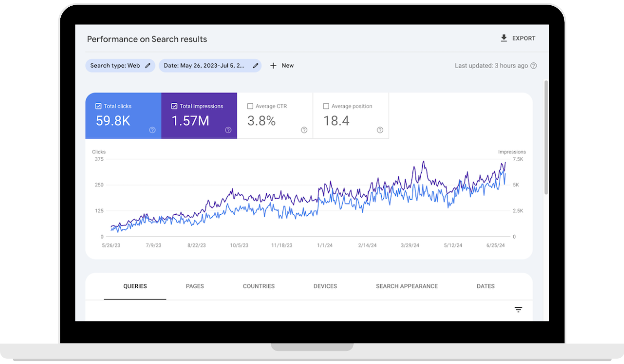Click the help icon on Average CTR card

click(304, 130)
